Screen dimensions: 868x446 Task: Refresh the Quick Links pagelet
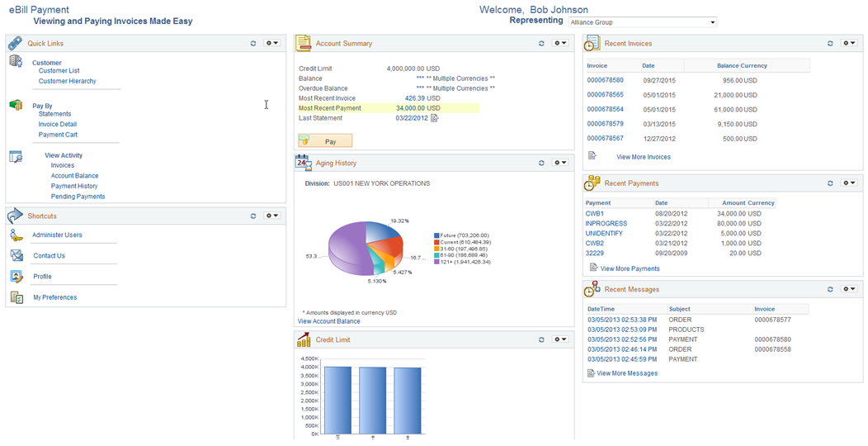point(253,43)
